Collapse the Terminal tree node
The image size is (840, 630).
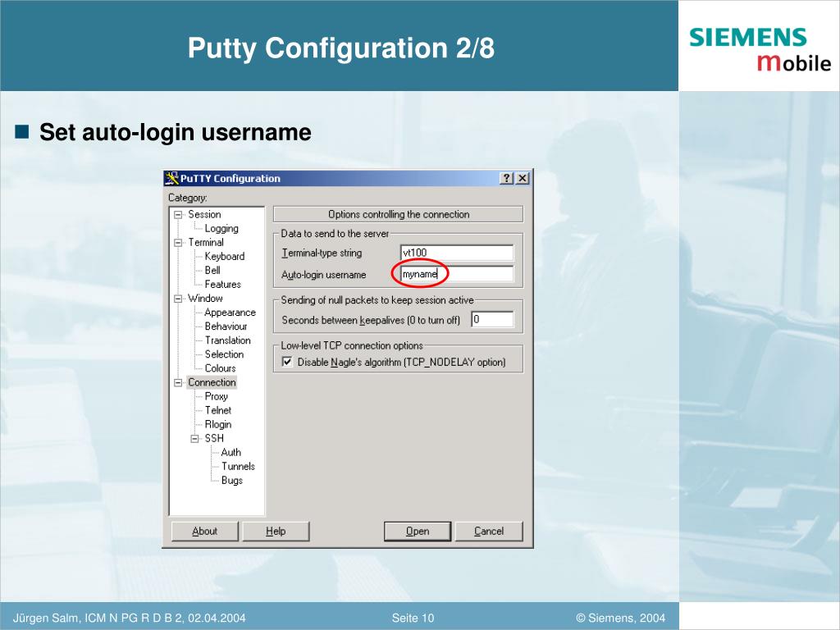click(x=178, y=243)
